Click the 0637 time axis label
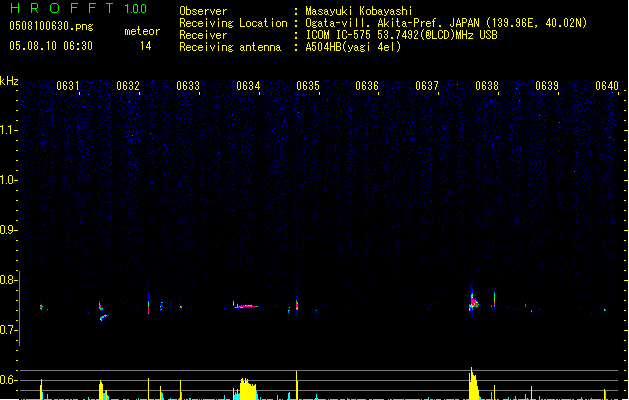The height and width of the screenshot is (400, 629). 427,85
